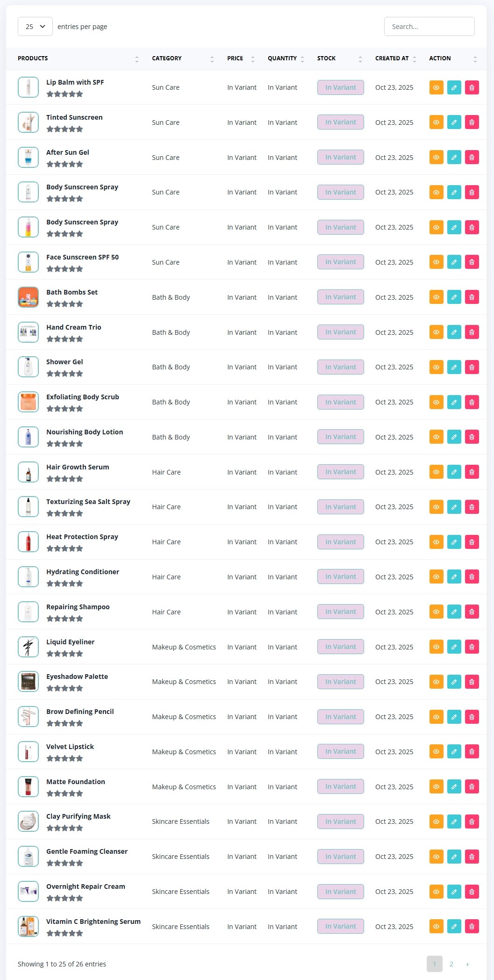
Task: Sort the table by Category column
Action: coord(167,58)
